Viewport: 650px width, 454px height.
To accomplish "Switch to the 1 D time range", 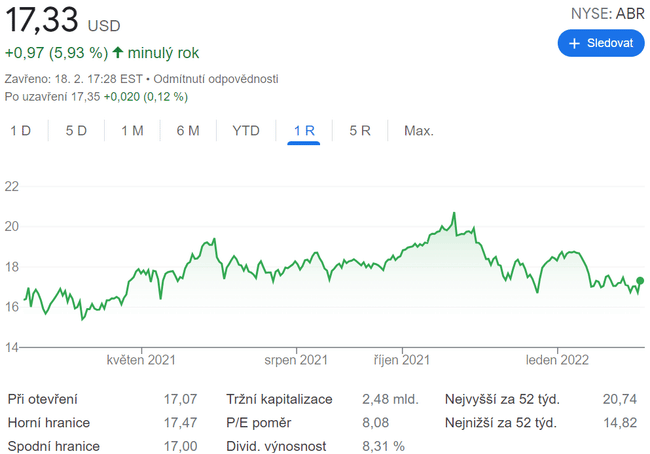I will 20,131.
